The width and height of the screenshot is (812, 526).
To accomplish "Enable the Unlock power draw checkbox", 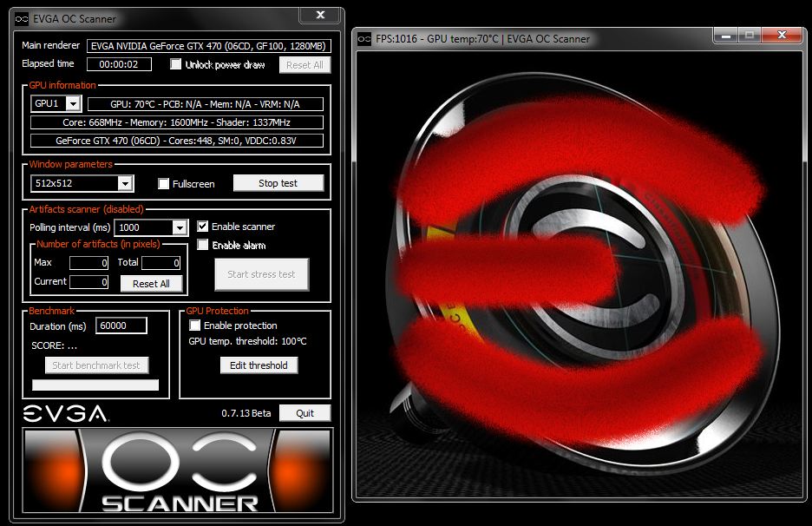I will coord(176,64).
